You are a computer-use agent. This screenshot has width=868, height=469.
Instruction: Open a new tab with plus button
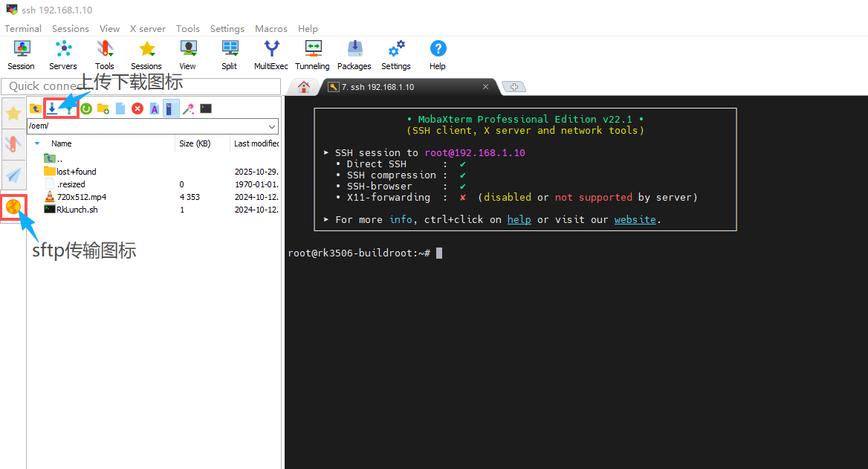[x=514, y=87]
